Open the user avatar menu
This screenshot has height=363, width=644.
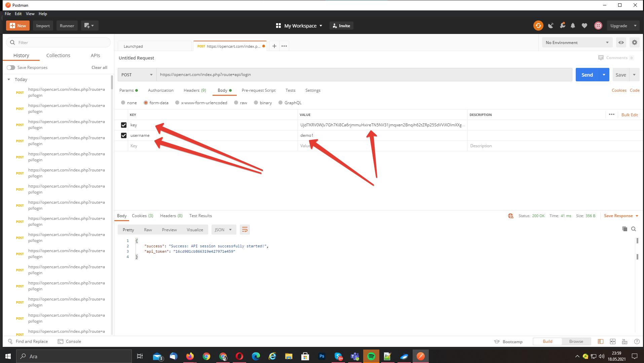598,26
